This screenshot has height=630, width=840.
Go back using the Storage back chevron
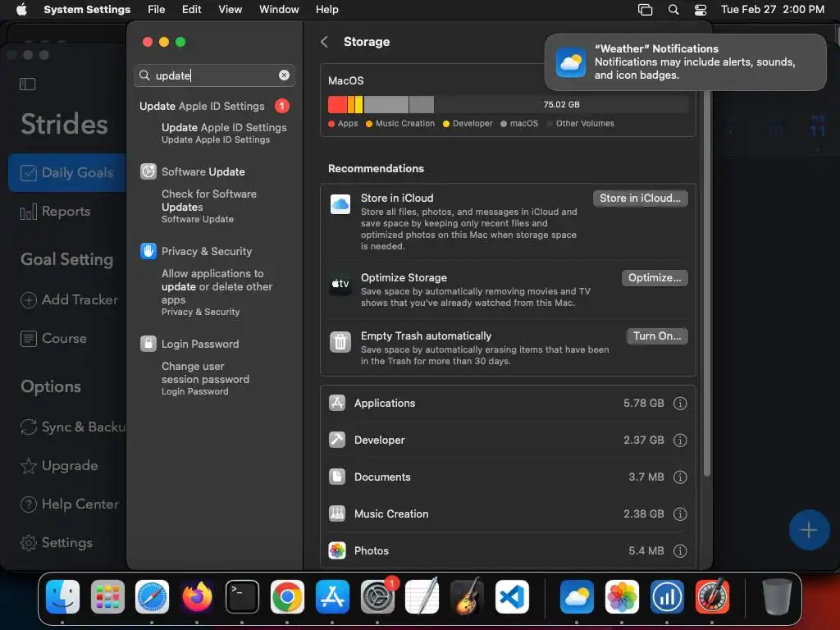click(x=324, y=42)
